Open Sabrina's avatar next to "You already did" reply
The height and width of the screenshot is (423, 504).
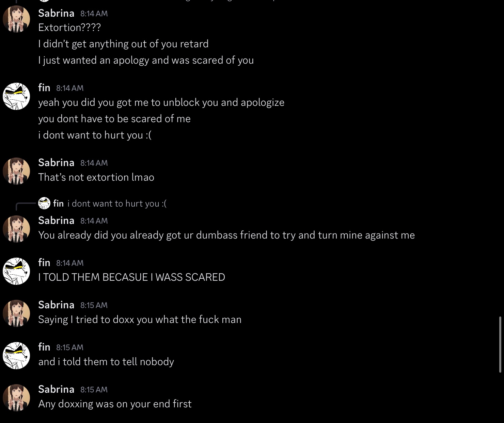point(16,229)
